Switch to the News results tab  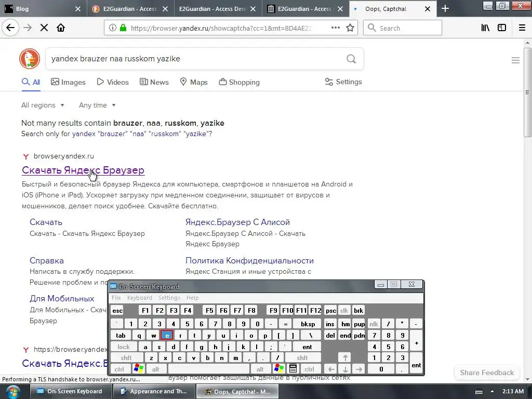(x=154, y=82)
